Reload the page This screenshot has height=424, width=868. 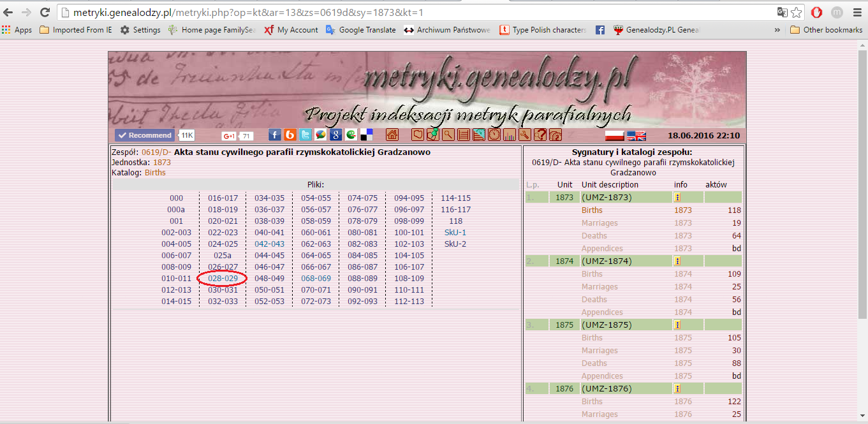(45, 12)
